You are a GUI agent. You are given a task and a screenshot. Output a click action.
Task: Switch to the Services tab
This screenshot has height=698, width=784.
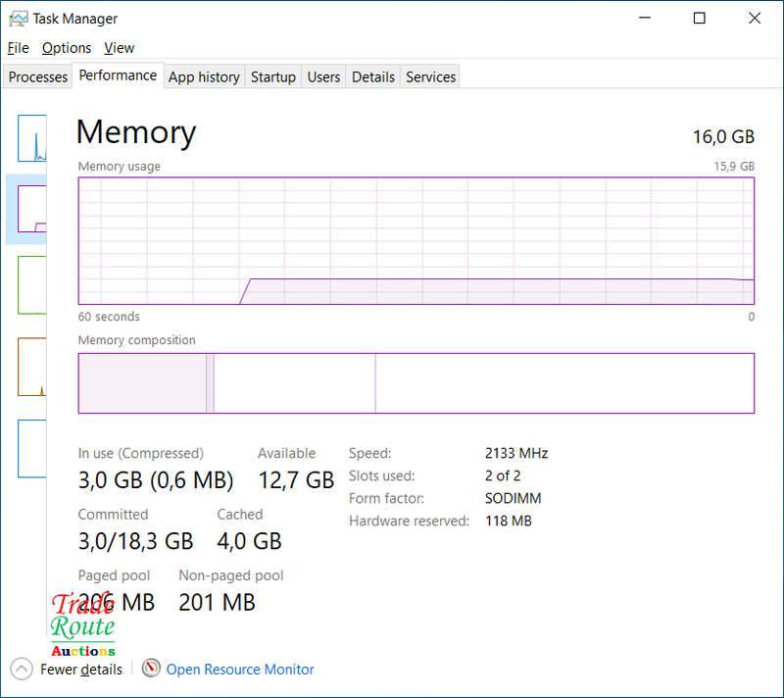(430, 77)
